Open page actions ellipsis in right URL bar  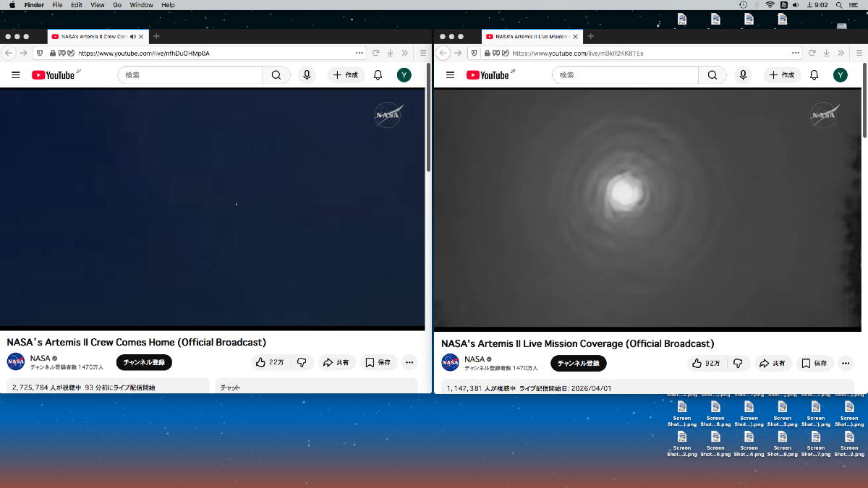click(x=796, y=53)
